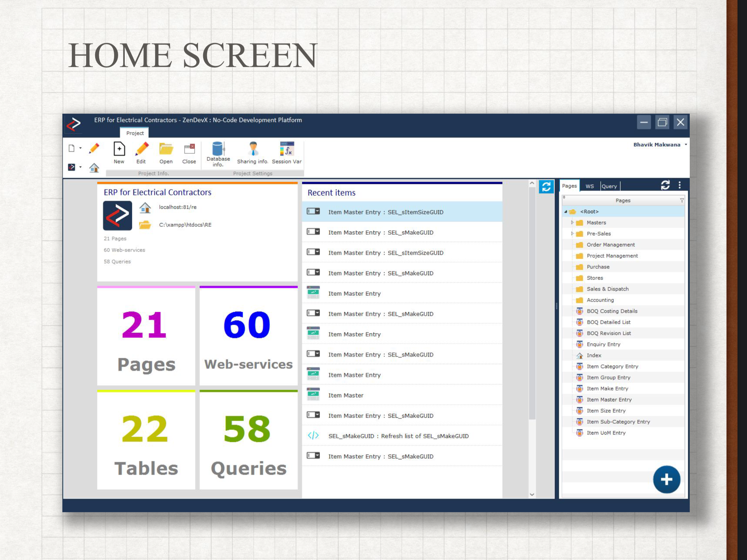Click the Edit project pencil icon
The height and width of the screenshot is (560, 747).
click(141, 149)
